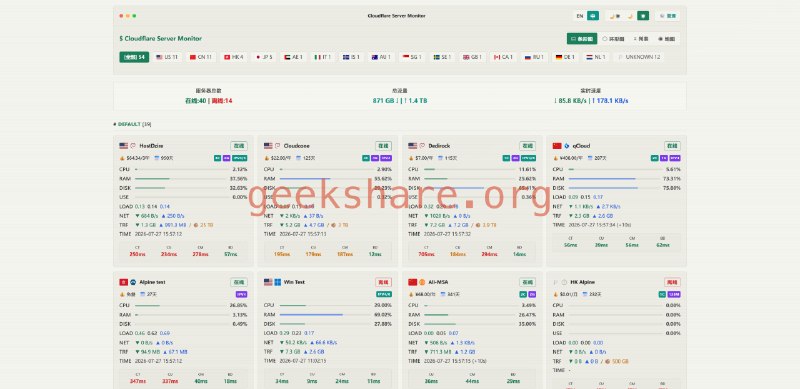Click the online status badge on qCloud

[x=672, y=145]
